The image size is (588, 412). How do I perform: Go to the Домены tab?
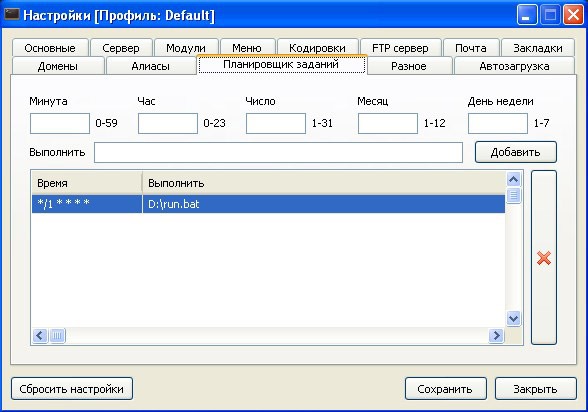coord(58,66)
